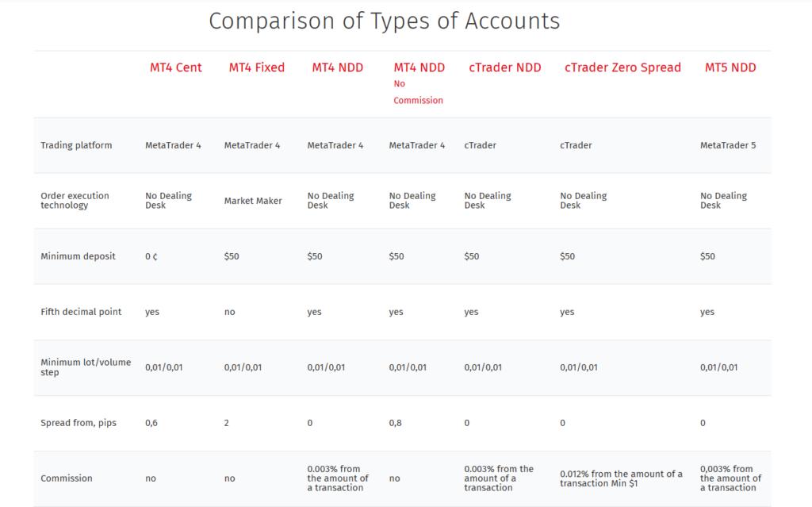Click '0,01/0,01' lot under cTrader Zero Spread
This screenshot has width=812, height=507.
[x=578, y=367]
